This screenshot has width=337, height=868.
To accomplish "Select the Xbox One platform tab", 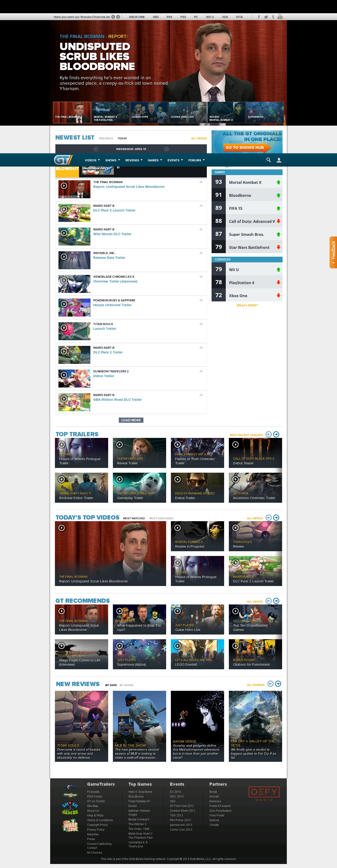I will (x=137, y=17).
